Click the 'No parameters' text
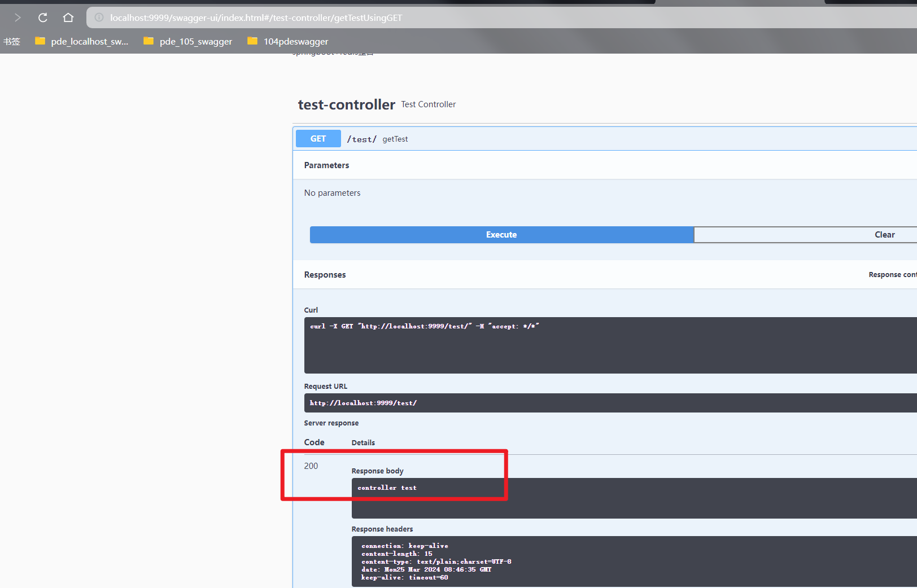 (x=332, y=193)
